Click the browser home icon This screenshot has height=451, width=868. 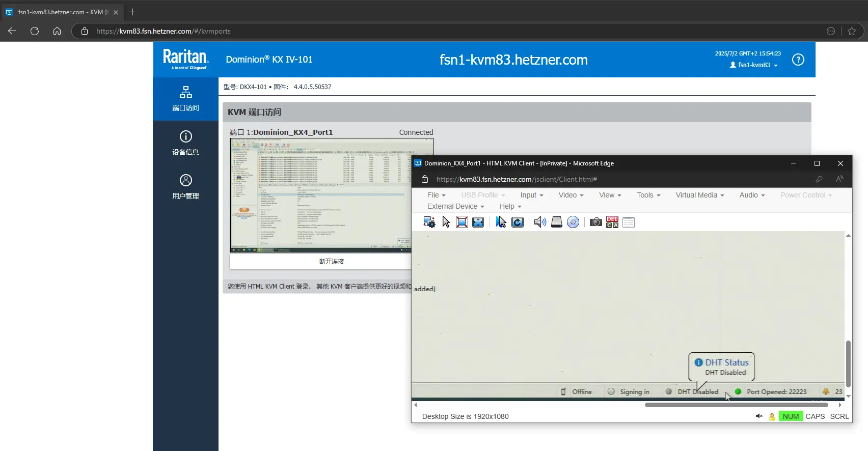click(x=57, y=31)
